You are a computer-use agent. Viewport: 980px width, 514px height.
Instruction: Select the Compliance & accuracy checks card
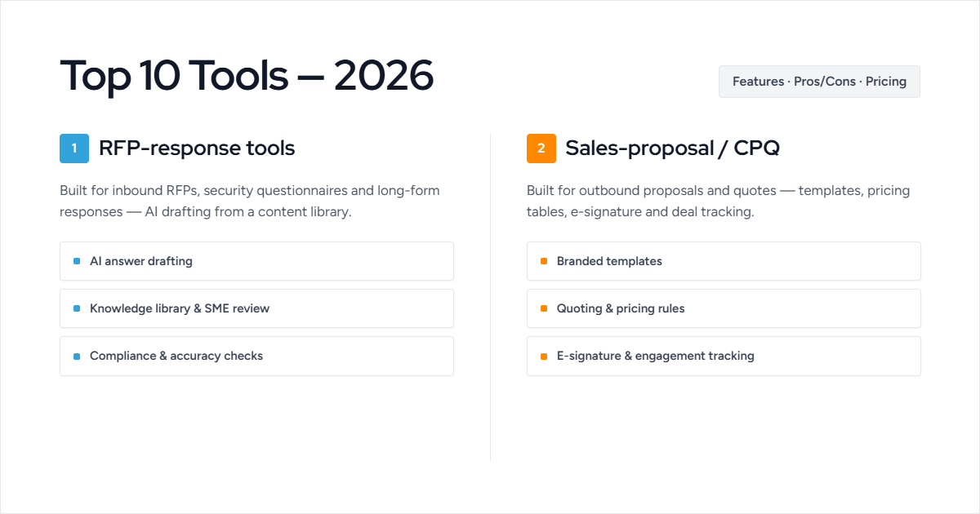(x=256, y=356)
